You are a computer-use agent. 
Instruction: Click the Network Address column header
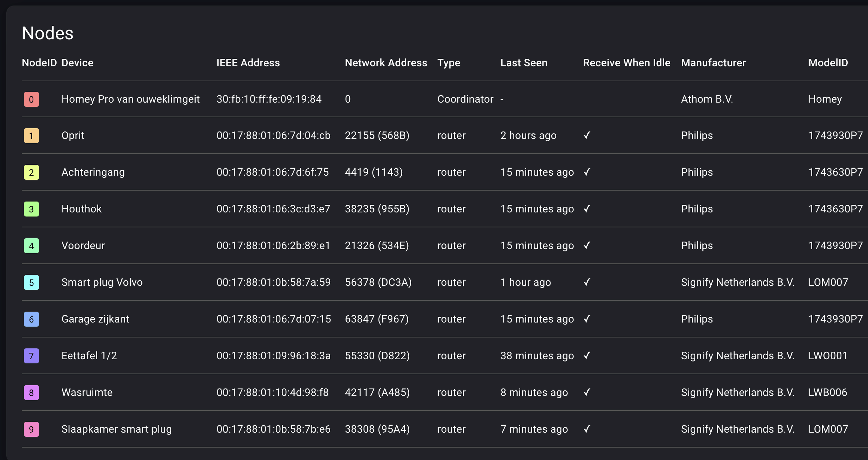click(x=386, y=63)
